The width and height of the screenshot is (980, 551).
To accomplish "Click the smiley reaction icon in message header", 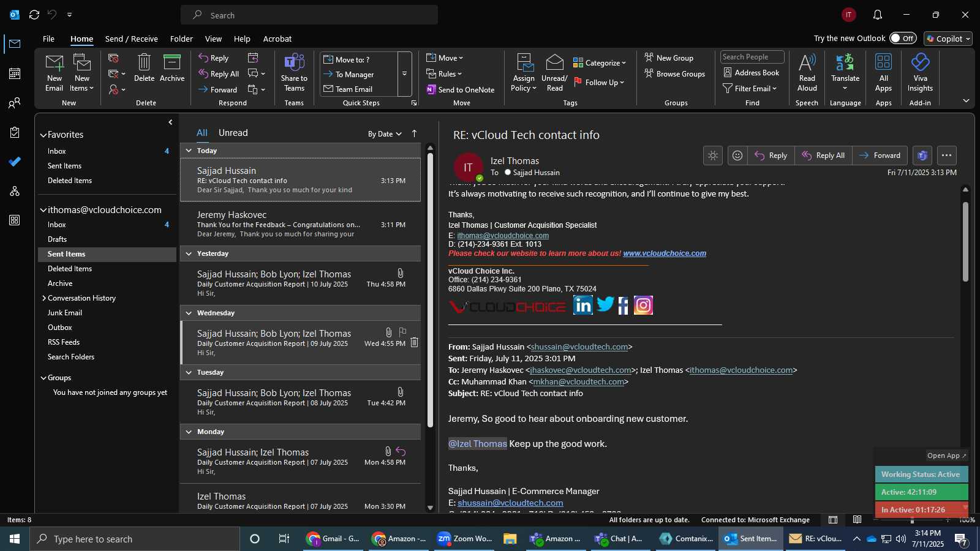I will [x=737, y=156].
